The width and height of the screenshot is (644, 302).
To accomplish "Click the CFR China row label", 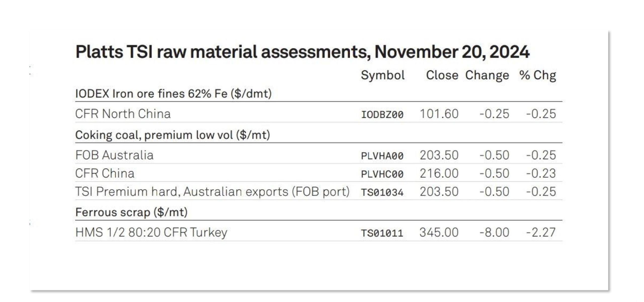I will coord(105,174).
